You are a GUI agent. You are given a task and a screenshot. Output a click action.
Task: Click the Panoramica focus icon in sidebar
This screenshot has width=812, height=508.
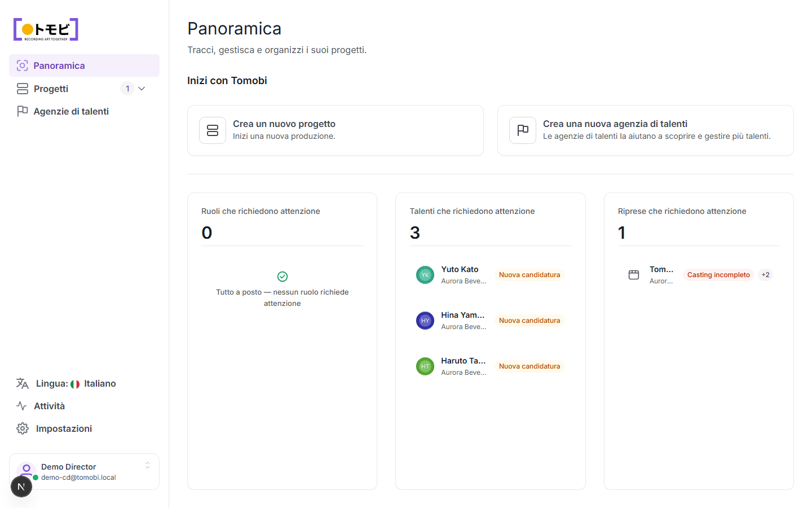(x=22, y=65)
